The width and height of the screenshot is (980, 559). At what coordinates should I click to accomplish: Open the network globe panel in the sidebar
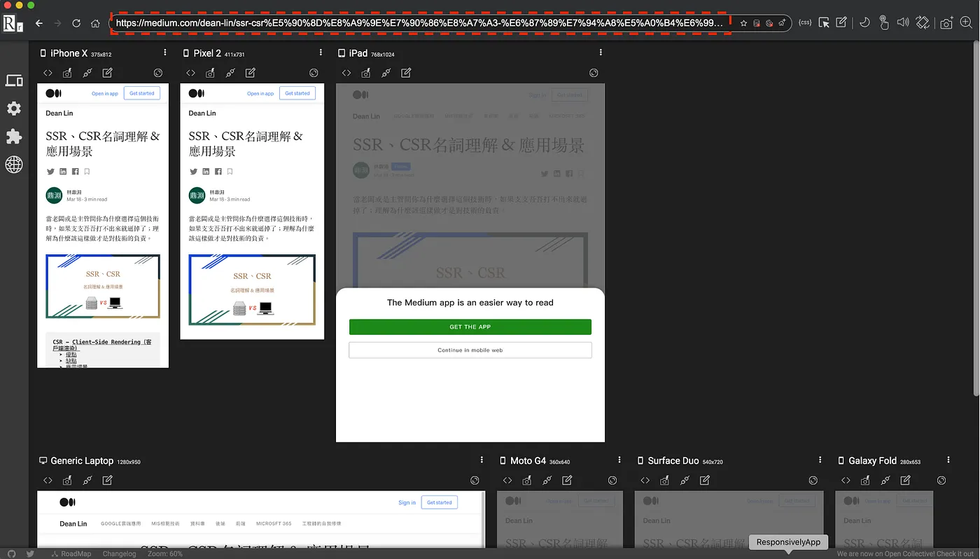click(x=14, y=164)
